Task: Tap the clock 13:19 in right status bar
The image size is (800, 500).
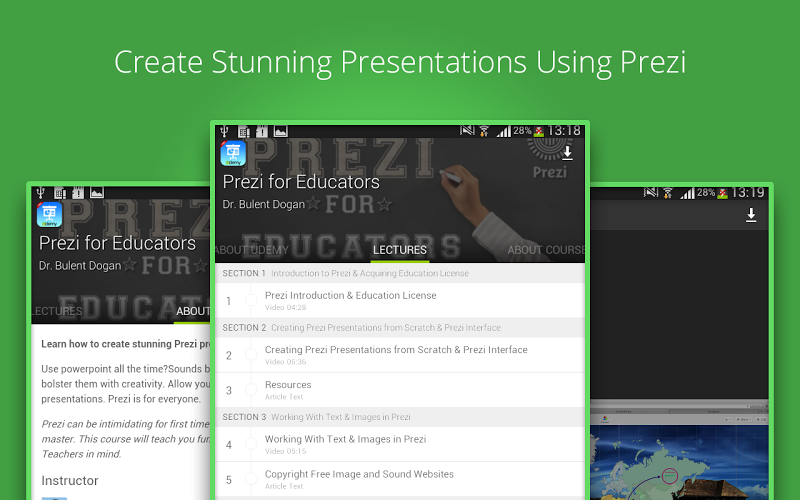Action: pos(747,193)
